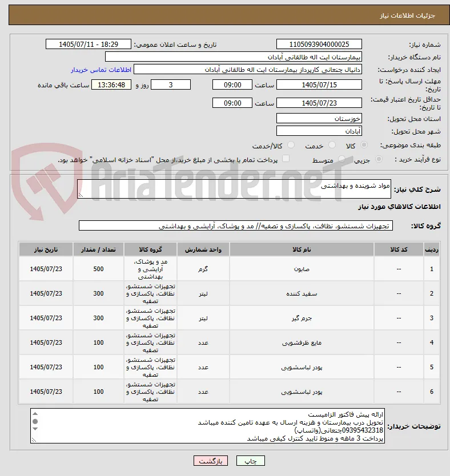Select the متوسط purchase type radio
The image size is (450, 476).
[x=341, y=159]
